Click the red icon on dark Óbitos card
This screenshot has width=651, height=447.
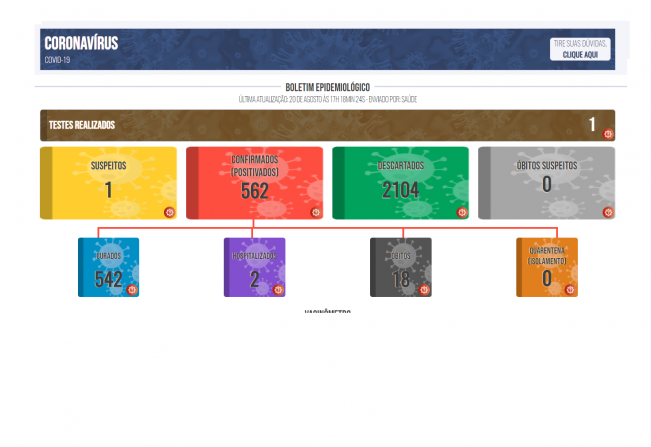coord(424,290)
